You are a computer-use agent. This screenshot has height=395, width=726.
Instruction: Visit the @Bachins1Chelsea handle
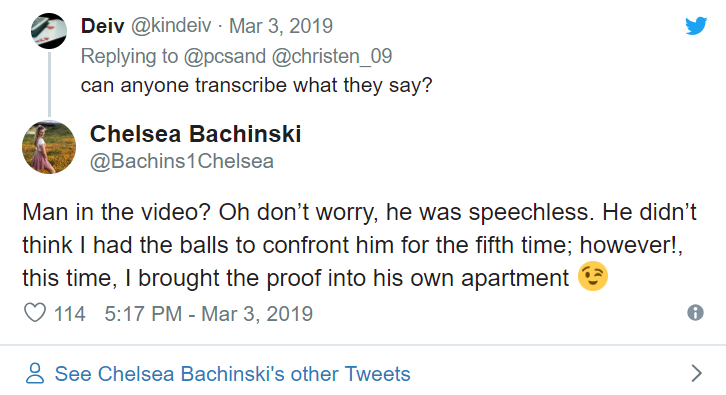click(x=182, y=161)
